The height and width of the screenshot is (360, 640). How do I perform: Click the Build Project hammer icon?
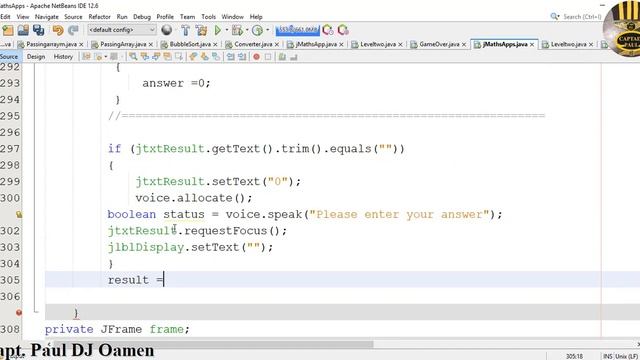185,30
